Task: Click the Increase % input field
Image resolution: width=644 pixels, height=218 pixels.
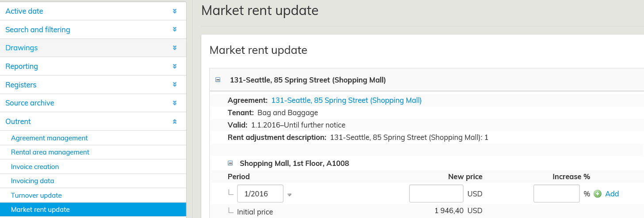Action: click(556, 194)
